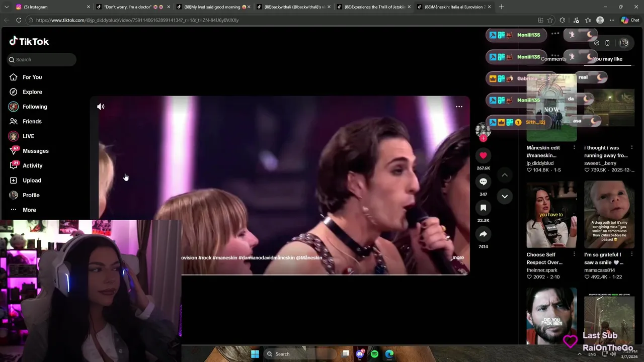Open the browser profile icon
644x362 pixels.
[x=600, y=20]
